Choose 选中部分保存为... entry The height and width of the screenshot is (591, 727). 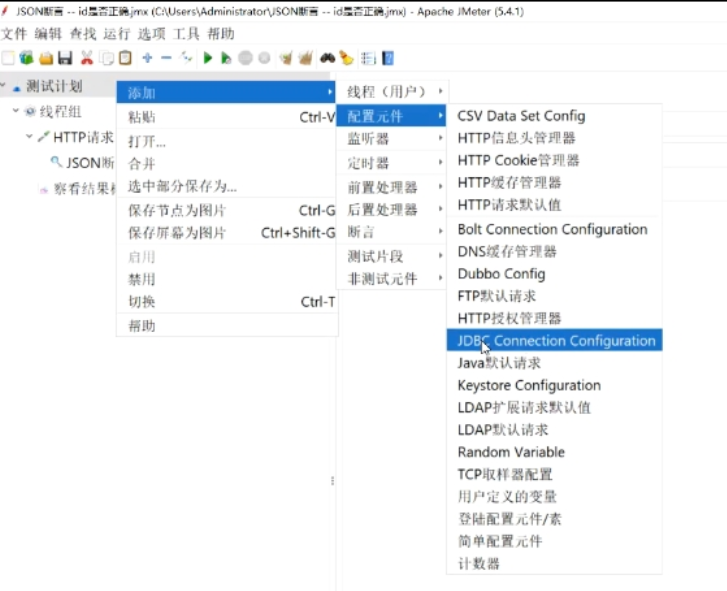(x=227, y=186)
